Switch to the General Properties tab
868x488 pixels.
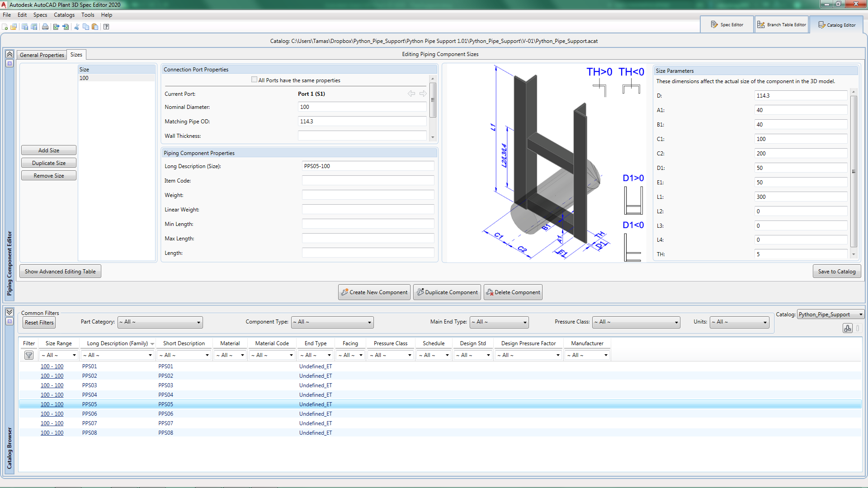(42, 55)
